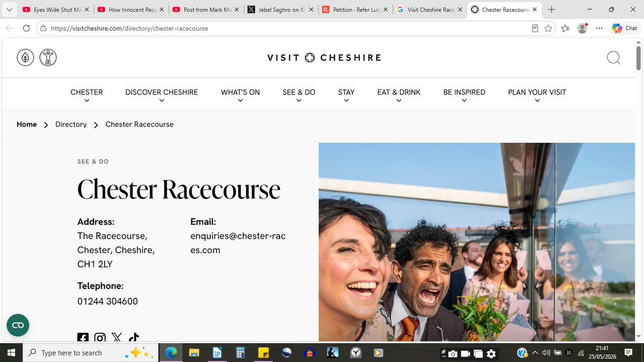The image size is (644, 362).
Task: View site information lock icon
Action: [44, 28]
